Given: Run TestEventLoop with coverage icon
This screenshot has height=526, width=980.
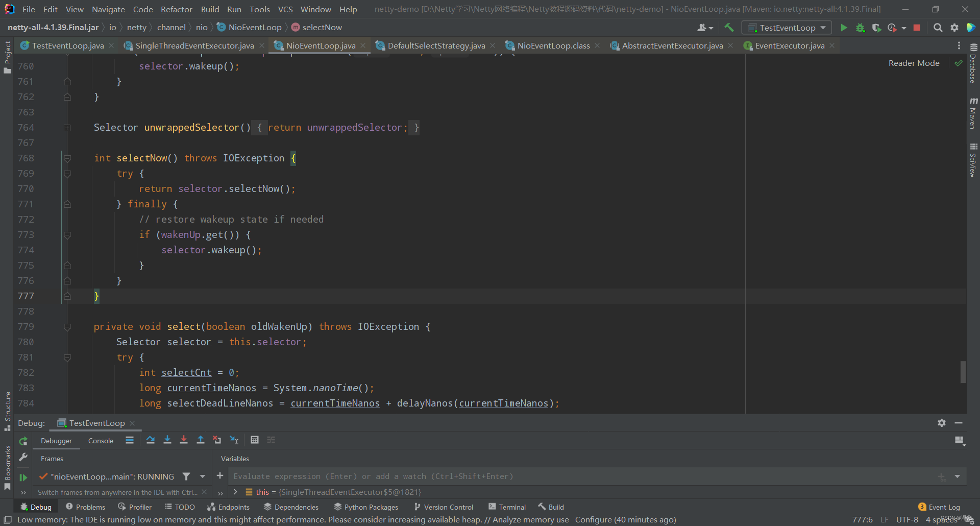Looking at the screenshot, I should click(876, 28).
